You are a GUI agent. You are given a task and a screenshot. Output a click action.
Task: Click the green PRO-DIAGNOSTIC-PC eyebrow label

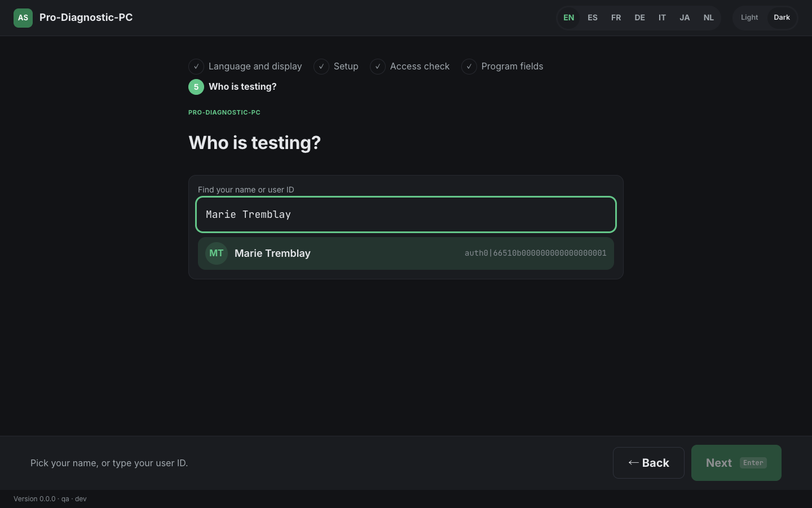tap(224, 112)
